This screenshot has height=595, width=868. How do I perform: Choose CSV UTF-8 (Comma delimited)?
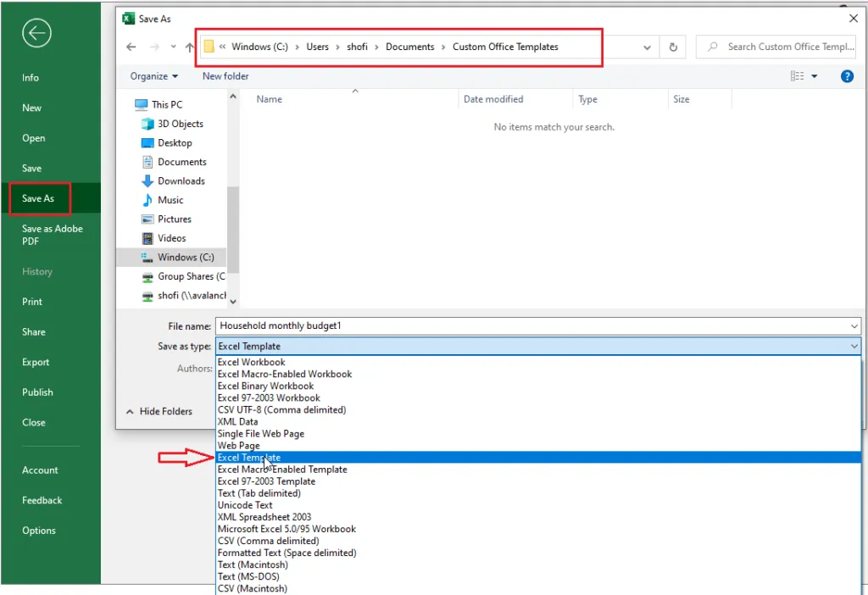pyautogui.click(x=538, y=410)
